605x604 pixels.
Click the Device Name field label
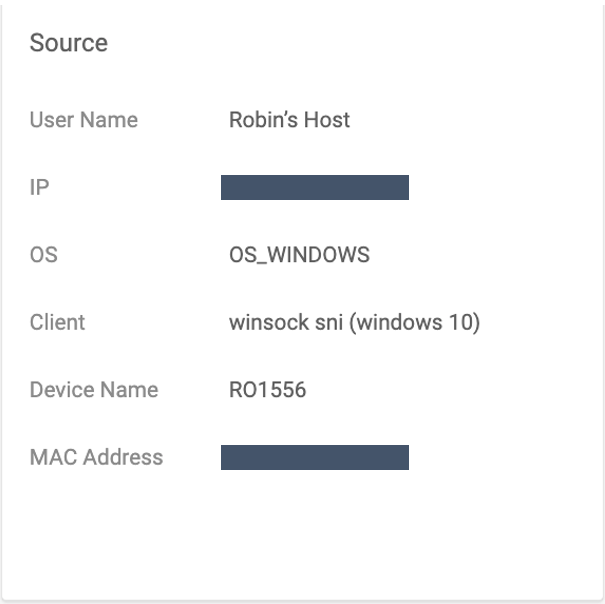(x=93, y=390)
